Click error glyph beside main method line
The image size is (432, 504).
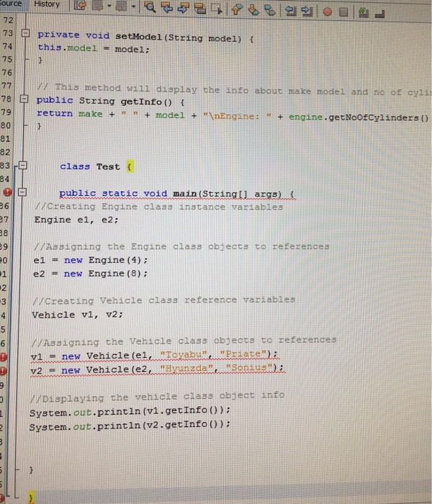pyautogui.click(x=7, y=192)
